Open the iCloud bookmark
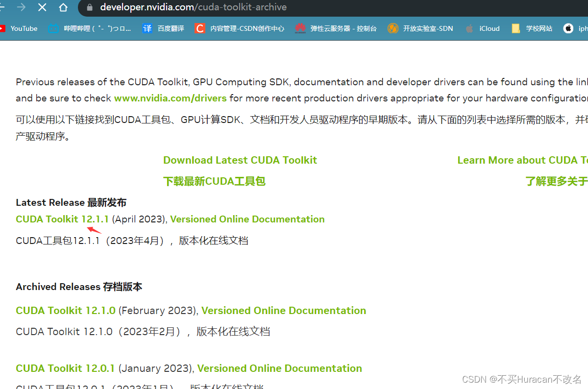Image resolution: width=588 pixels, height=389 pixels. pyautogui.click(x=482, y=28)
